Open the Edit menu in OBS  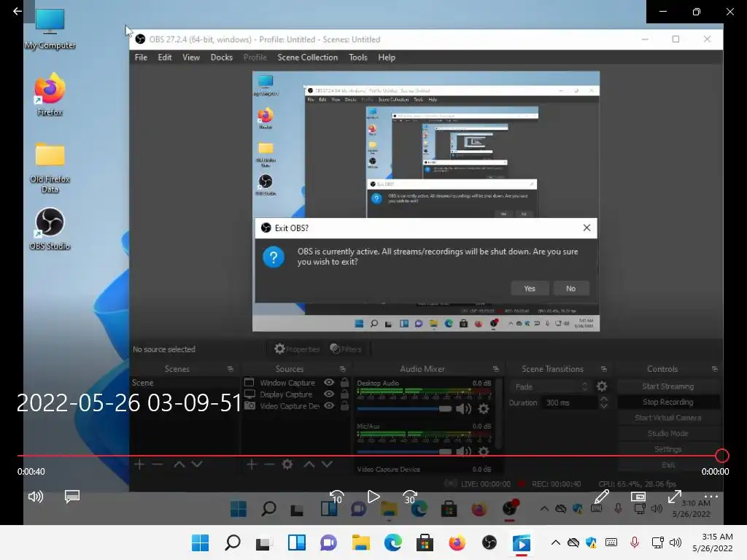[x=165, y=57]
